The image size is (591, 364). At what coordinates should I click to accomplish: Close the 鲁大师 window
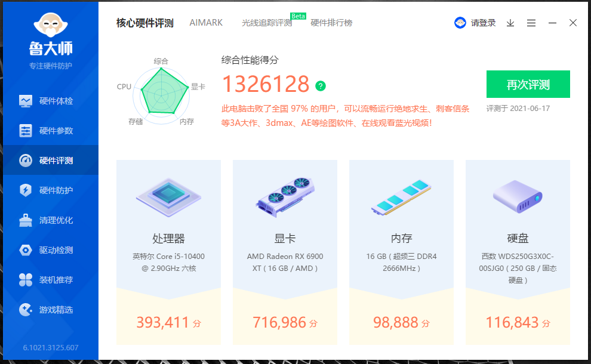(573, 23)
